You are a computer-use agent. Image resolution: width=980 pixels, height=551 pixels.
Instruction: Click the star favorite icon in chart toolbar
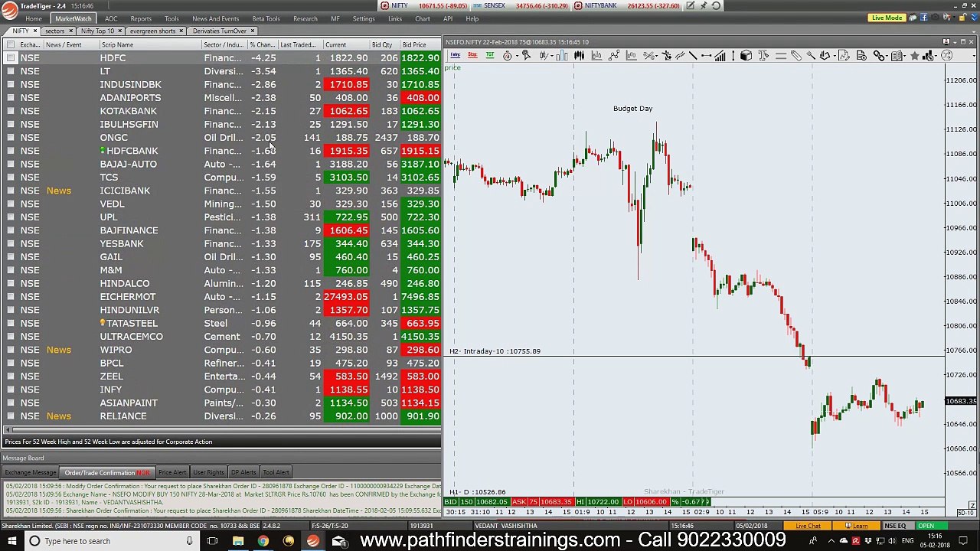(x=914, y=55)
